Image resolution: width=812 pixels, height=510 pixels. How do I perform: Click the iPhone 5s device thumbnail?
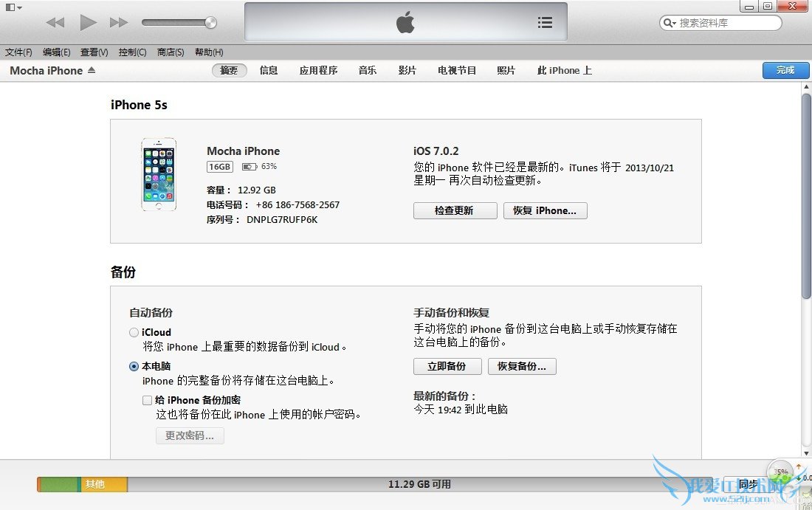click(x=159, y=174)
